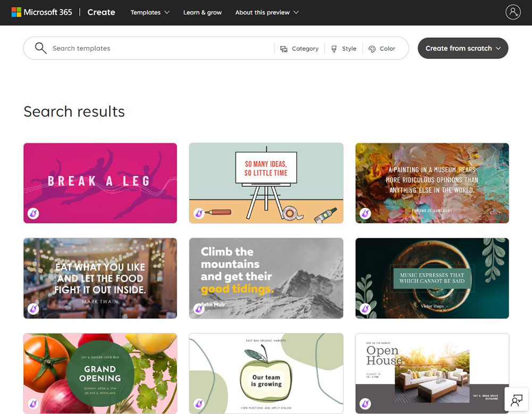The height and width of the screenshot is (414, 532).
Task: Click the Color palette icon
Action: click(x=372, y=49)
